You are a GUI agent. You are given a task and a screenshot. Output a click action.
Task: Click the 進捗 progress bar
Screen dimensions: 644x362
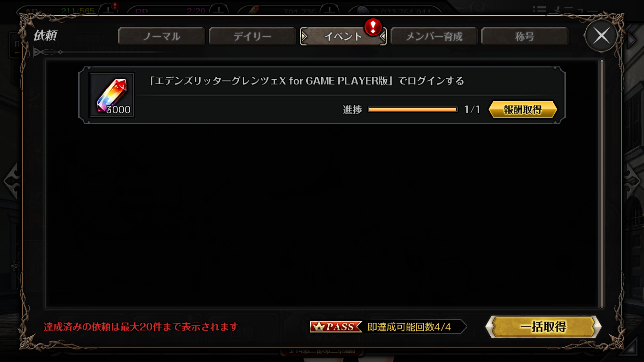pyautogui.click(x=413, y=109)
